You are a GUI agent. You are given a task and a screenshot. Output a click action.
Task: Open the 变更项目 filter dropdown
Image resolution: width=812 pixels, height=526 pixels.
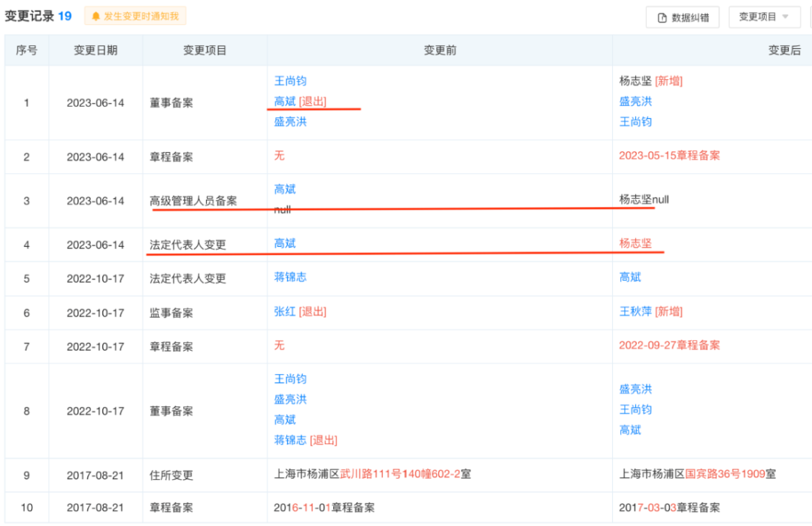[764, 17]
